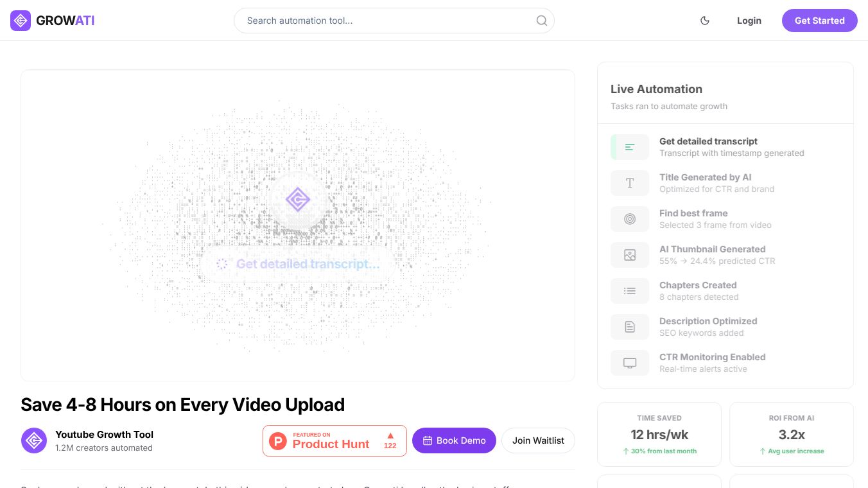Screen dimensions: 868x488
Task: Select the Get detailed transcript task icon
Action: click(x=630, y=147)
